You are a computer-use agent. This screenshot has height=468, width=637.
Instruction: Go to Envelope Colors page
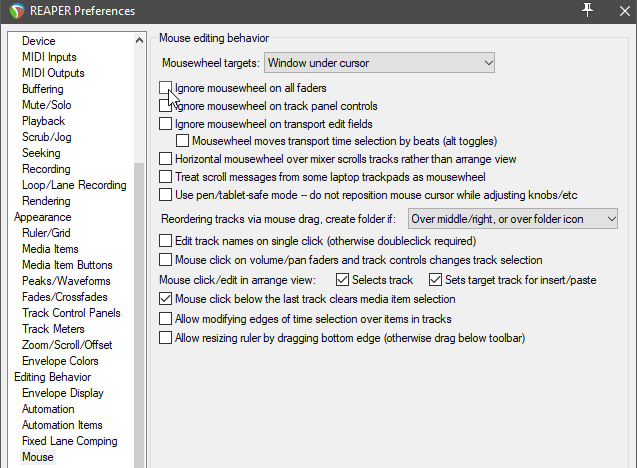coord(60,361)
